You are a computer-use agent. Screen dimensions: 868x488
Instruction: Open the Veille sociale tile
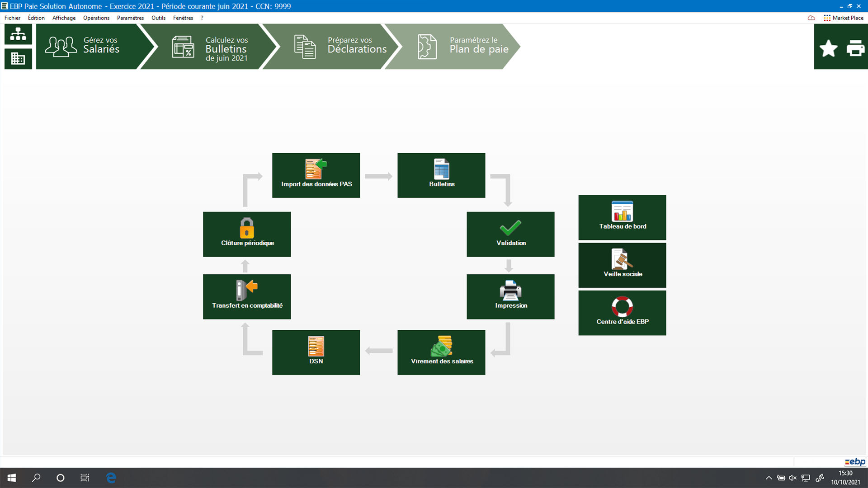click(x=622, y=265)
